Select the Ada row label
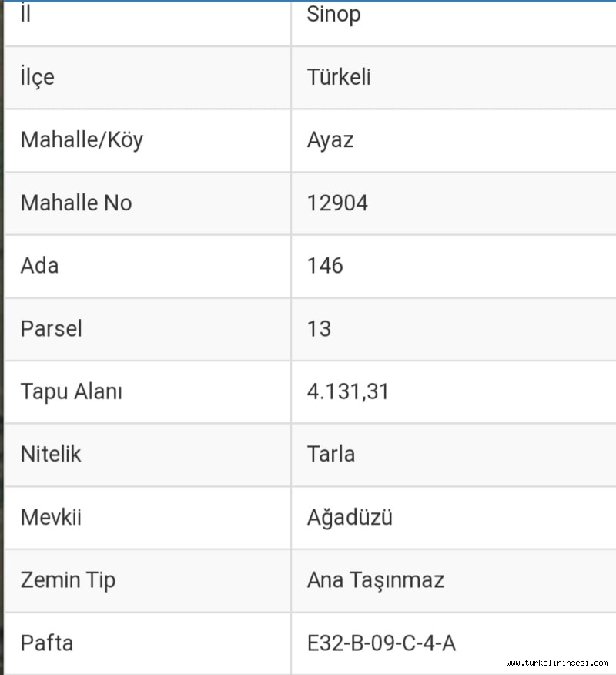The image size is (616, 675). pos(40,266)
